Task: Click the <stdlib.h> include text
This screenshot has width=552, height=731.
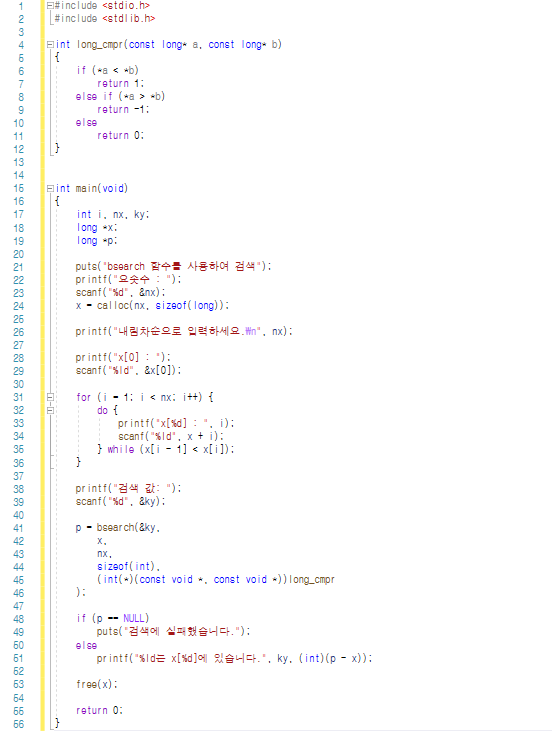Action: (x=129, y=19)
